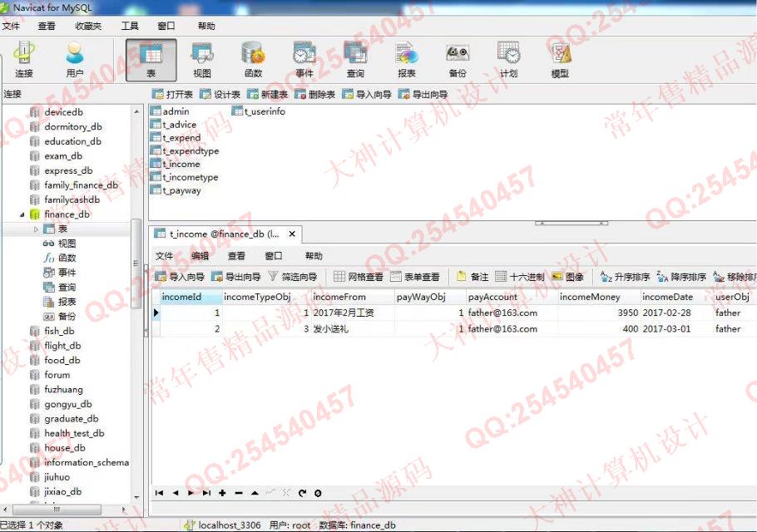Viewport: 757px width, 532px height.
Task: Go to first record navigation button
Action: (x=160, y=493)
